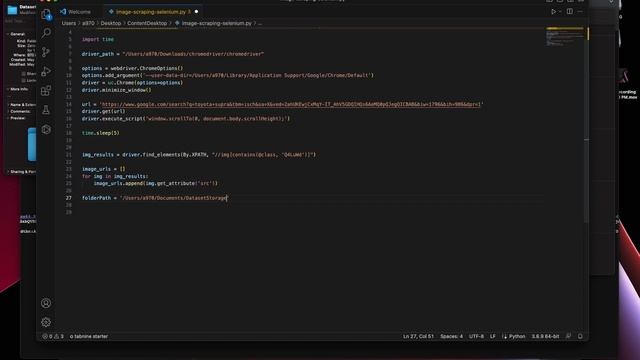Image resolution: width=640 pixels, height=360 pixels.
Task: Click the Google search URL on line 14
Action: (291, 104)
